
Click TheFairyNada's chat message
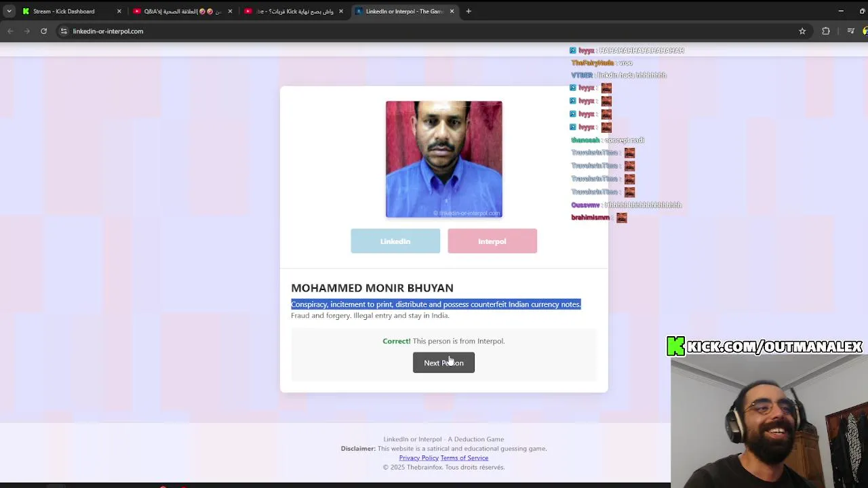click(601, 63)
